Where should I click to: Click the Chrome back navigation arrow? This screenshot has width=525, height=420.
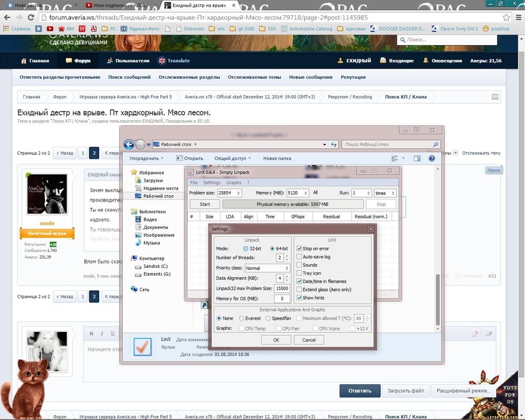(x=7, y=17)
